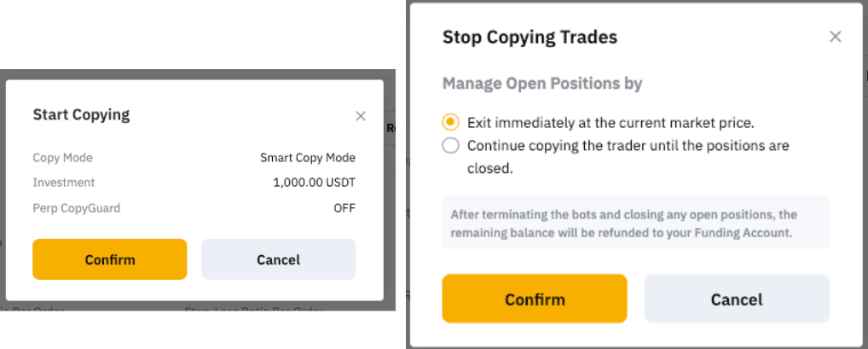Click the Manage Open Positions by heading

tap(542, 84)
